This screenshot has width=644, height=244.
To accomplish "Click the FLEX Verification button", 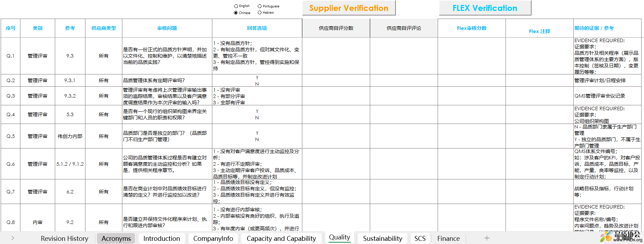I will pyautogui.click(x=485, y=8).
